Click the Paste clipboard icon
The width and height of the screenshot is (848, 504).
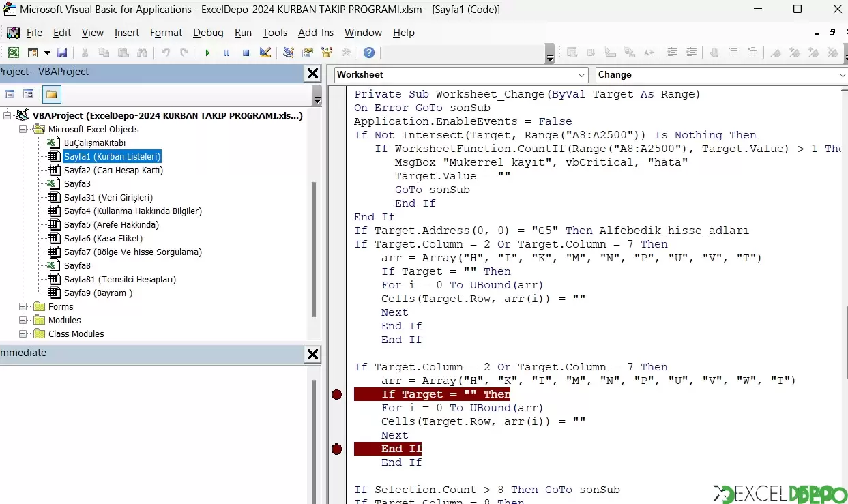pyautogui.click(x=123, y=53)
